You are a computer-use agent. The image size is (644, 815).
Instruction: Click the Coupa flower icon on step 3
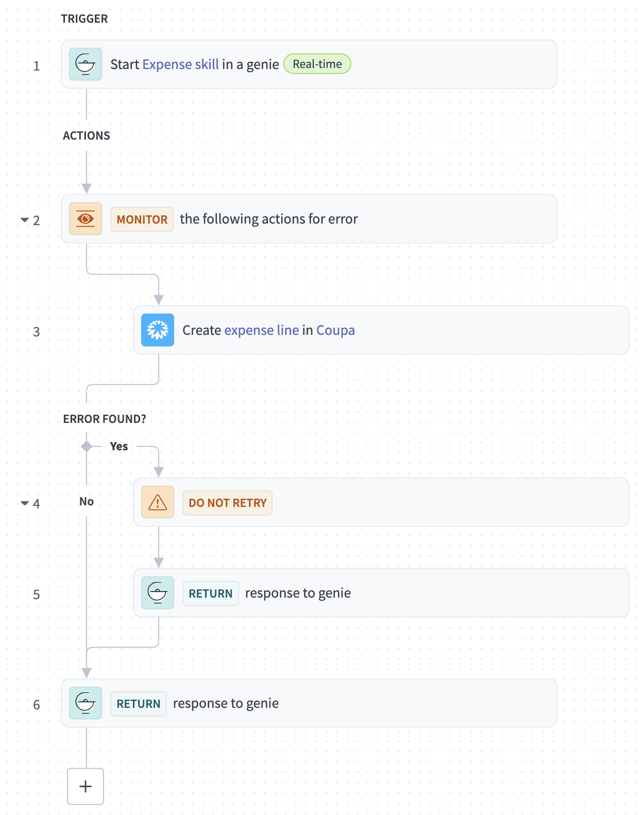[157, 330]
